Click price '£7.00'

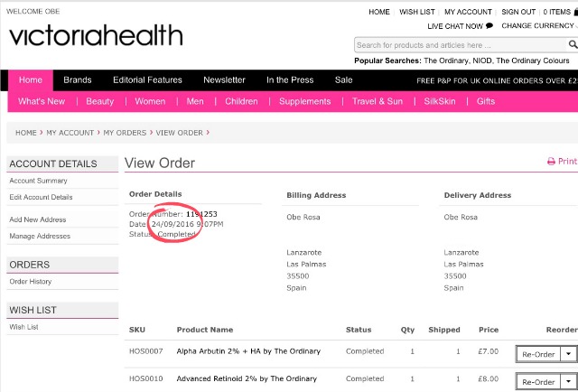[x=488, y=351]
